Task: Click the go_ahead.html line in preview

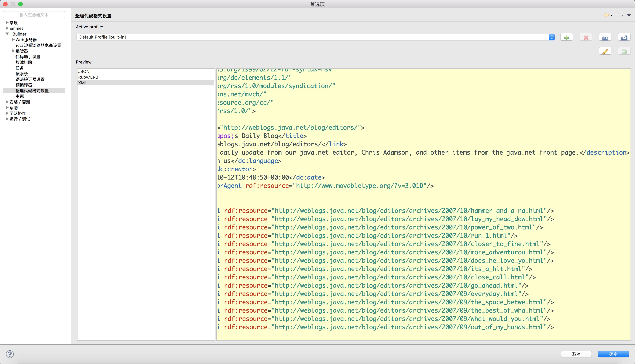Action: tap(373, 286)
